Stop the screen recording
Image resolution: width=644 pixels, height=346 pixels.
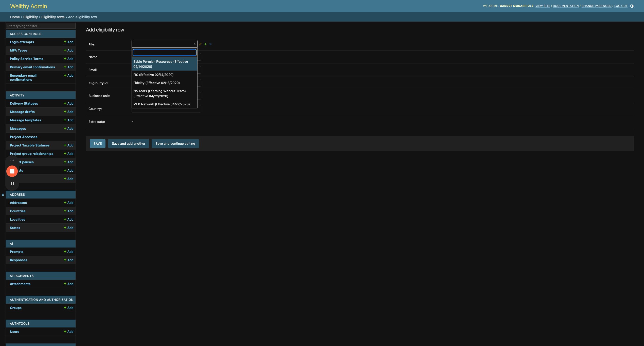point(12,171)
